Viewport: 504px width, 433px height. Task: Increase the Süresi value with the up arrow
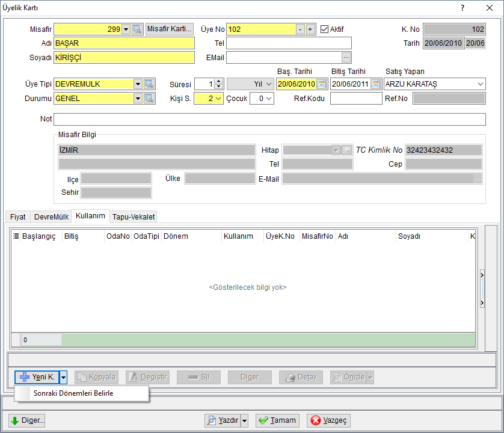tap(218, 81)
